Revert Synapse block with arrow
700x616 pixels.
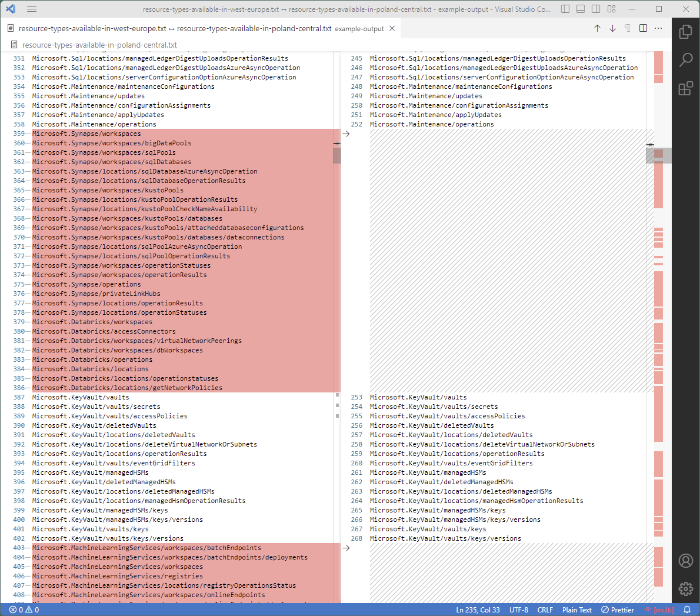346,134
